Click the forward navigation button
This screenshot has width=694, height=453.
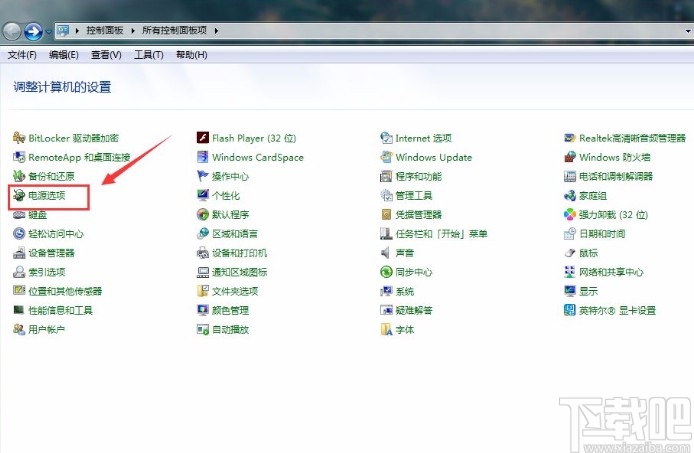[x=33, y=31]
